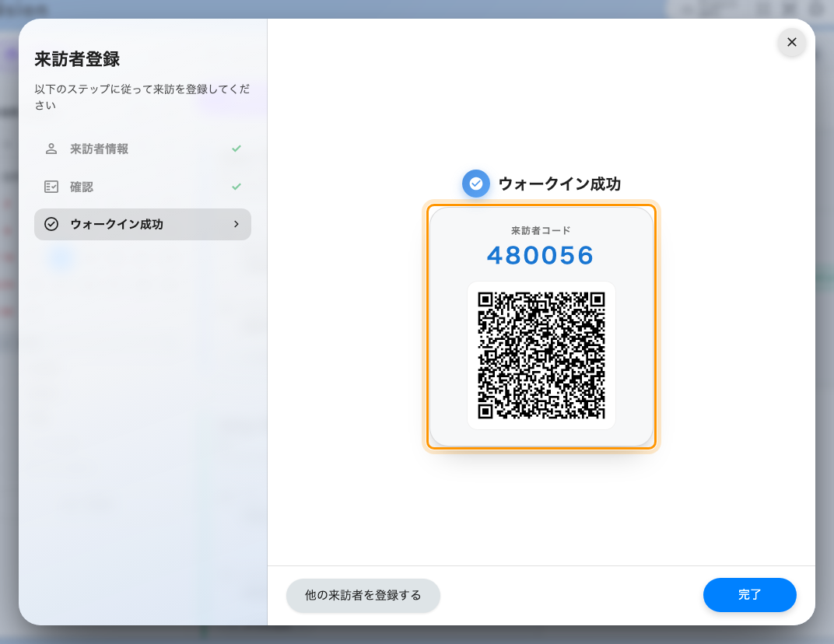Viewport: 834px width, 644px height.
Task: Click green checkmark next to 来訪者情報
Action: click(x=237, y=149)
